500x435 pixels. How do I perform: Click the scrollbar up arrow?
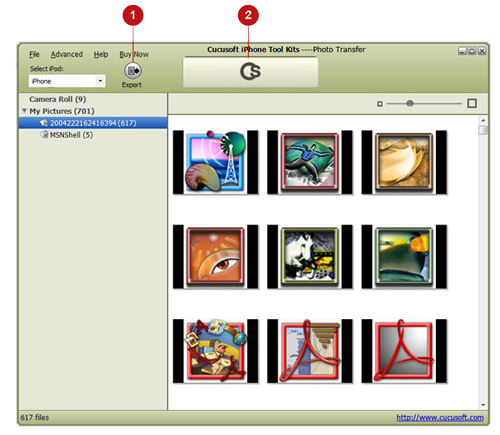(483, 120)
